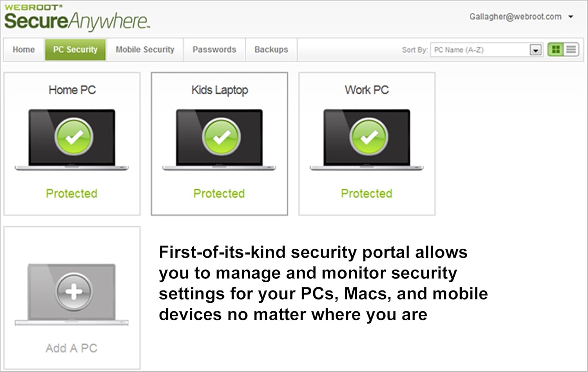Open the Backups tab

coord(271,50)
